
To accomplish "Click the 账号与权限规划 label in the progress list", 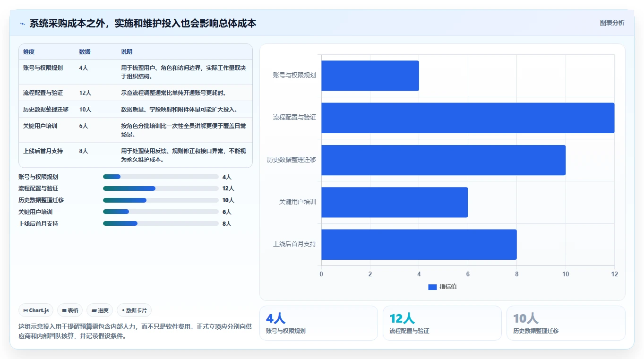I will click(38, 177).
